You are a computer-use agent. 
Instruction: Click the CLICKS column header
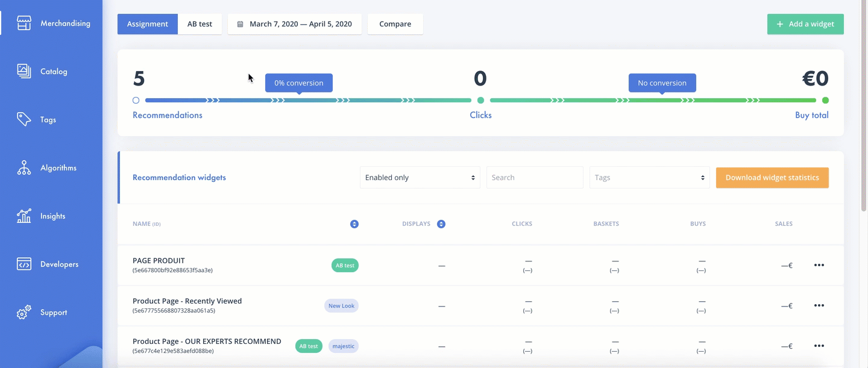pos(522,224)
